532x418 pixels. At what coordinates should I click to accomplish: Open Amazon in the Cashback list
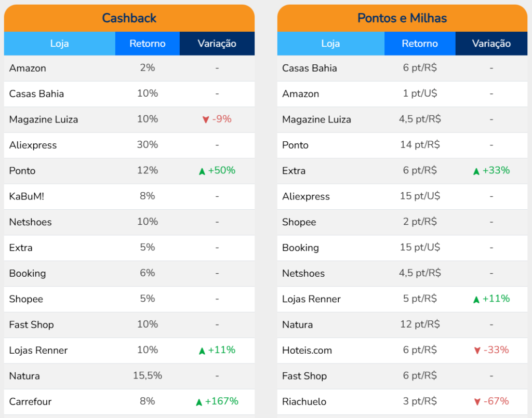28,68
